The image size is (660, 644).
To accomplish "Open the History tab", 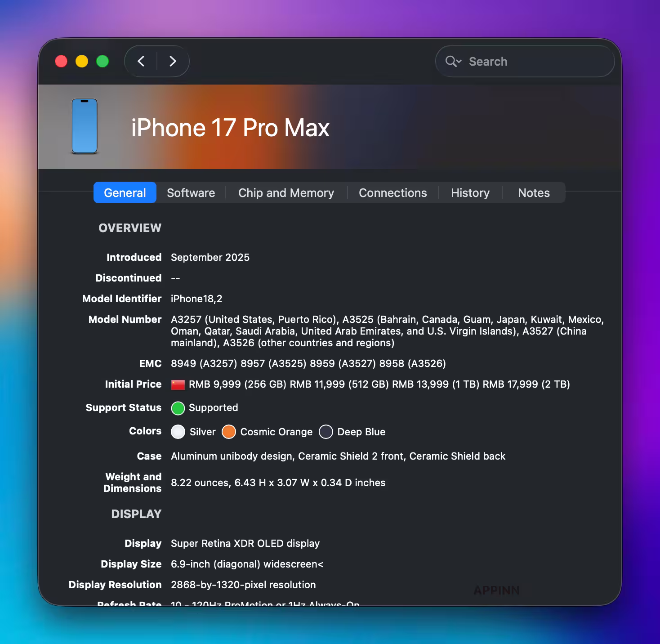I will click(x=470, y=192).
